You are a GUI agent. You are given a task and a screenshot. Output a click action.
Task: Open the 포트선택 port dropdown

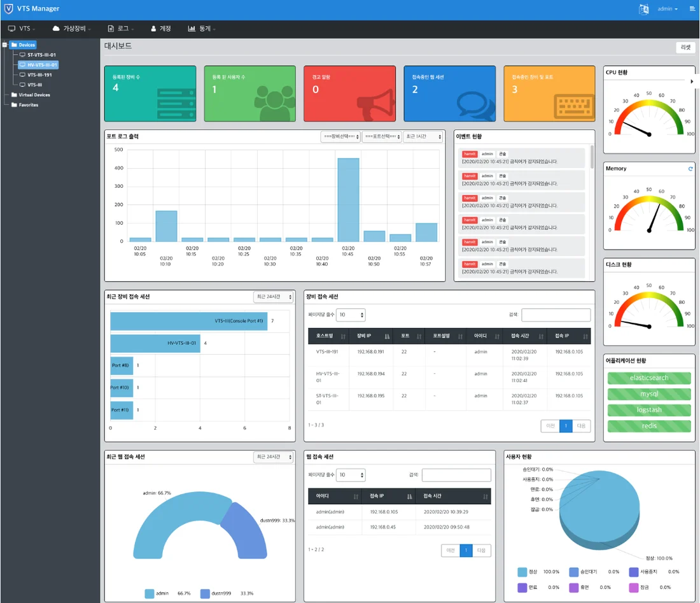click(x=382, y=137)
